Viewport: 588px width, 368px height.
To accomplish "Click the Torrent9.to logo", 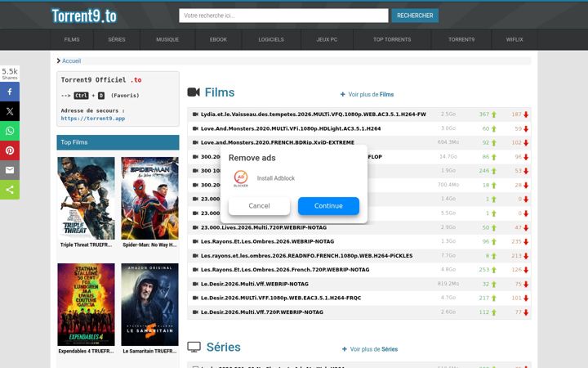I will pyautogui.click(x=84, y=16).
